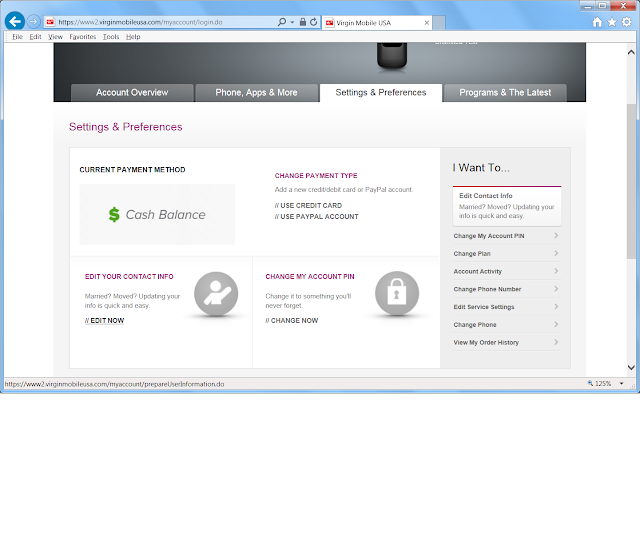Select the Settings & Preferences tab
Image resolution: width=640 pixels, height=533 pixels.
point(381,93)
